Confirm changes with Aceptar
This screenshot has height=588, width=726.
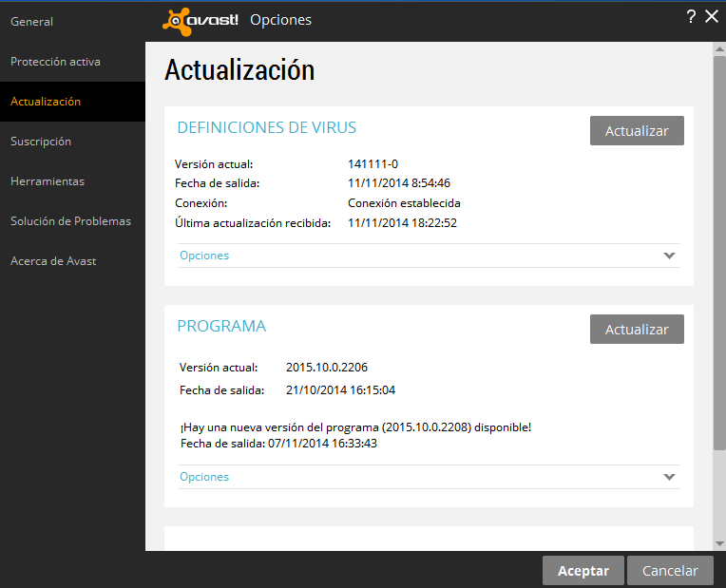[583, 570]
